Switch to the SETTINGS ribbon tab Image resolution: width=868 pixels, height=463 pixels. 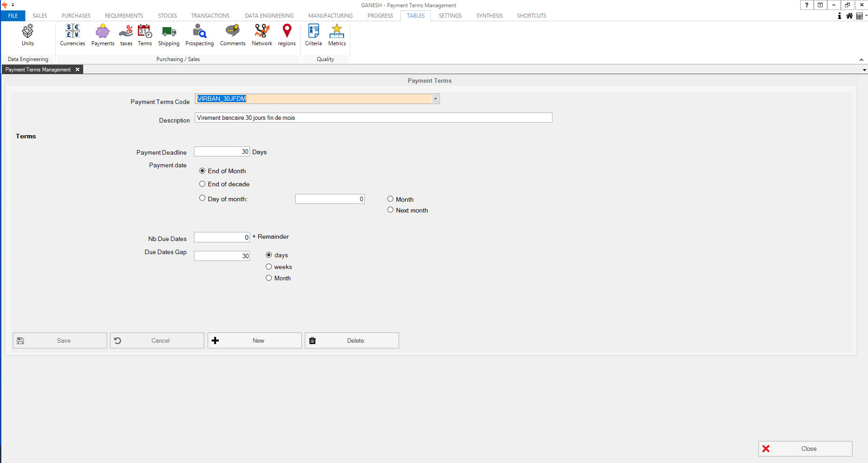(450, 16)
